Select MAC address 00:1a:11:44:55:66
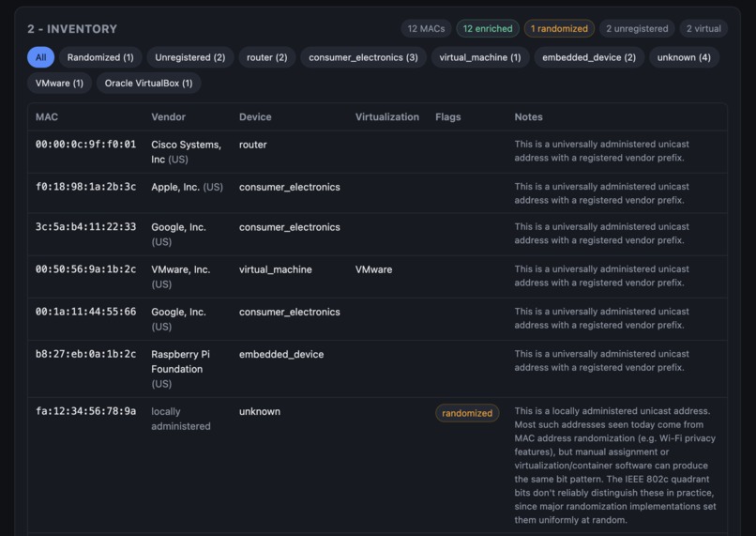The height and width of the screenshot is (536, 756). pyautogui.click(x=85, y=312)
